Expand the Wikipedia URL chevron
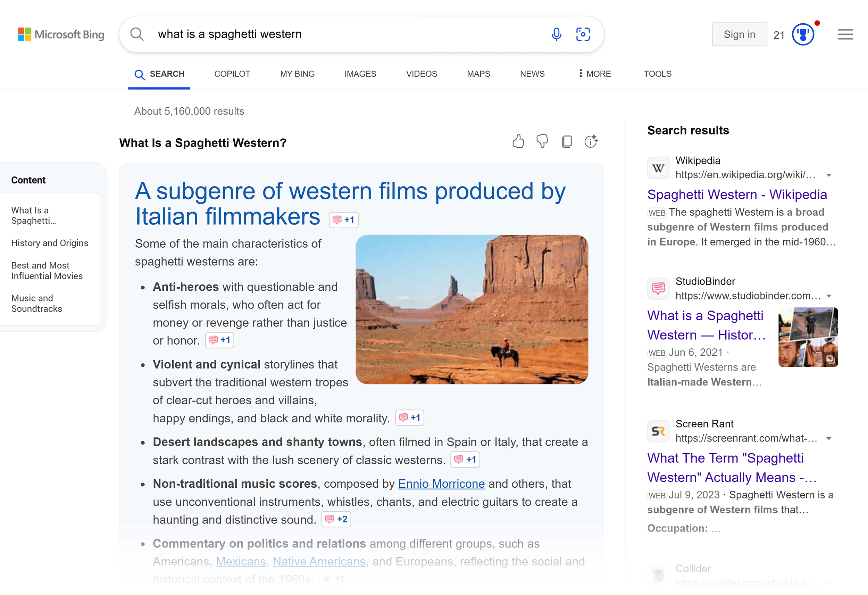Screen dimensions: 868x595 (829, 175)
